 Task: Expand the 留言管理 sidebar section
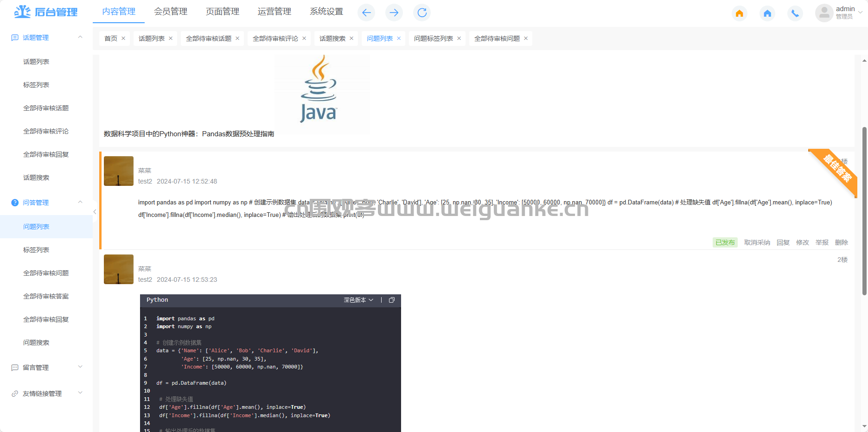tap(46, 368)
